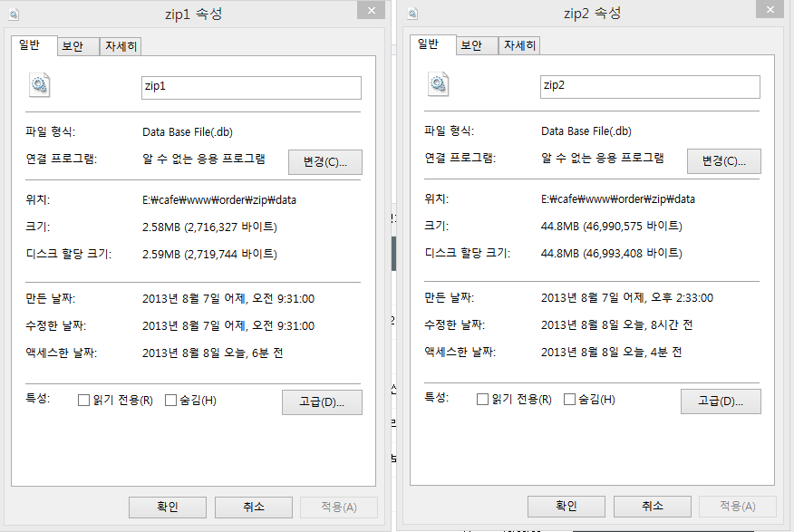Viewport: 794px width, 532px height.
Task: Click the zip1 file type icon
Action: click(x=40, y=85)
